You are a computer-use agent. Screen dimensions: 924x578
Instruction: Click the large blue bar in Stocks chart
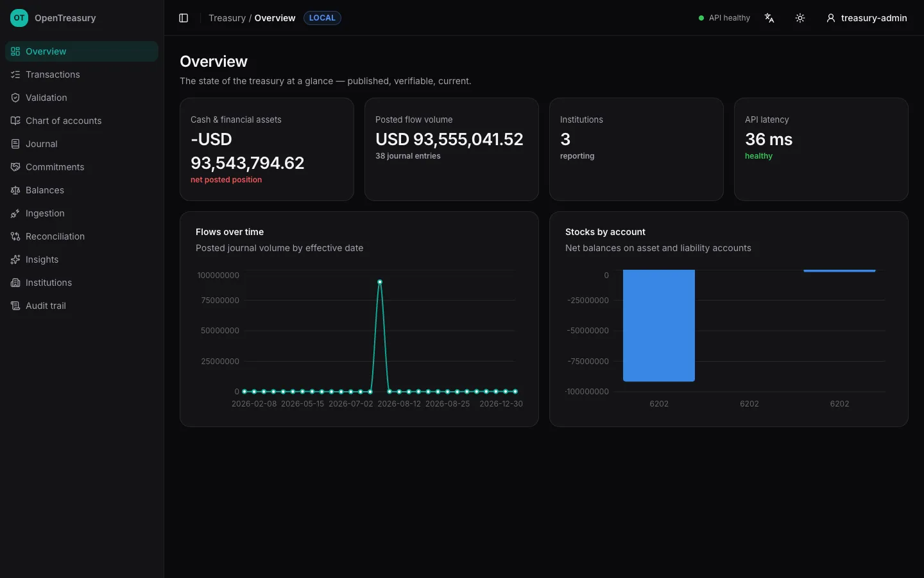(659, 326)
